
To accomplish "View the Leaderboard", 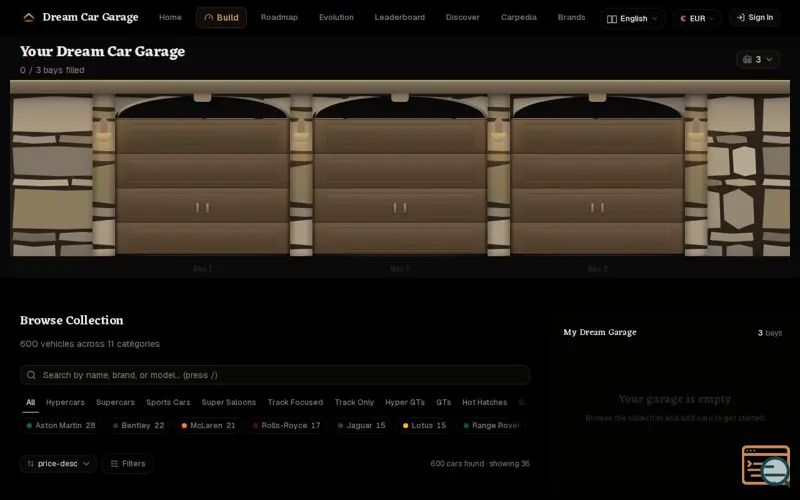I will [399, 17].
